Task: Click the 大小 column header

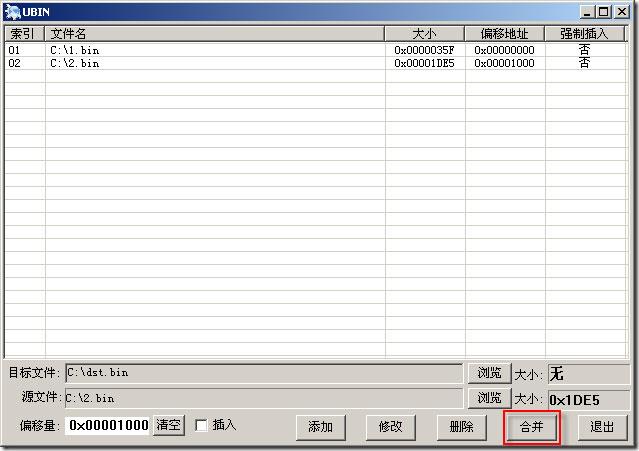Action: [424, 33]
